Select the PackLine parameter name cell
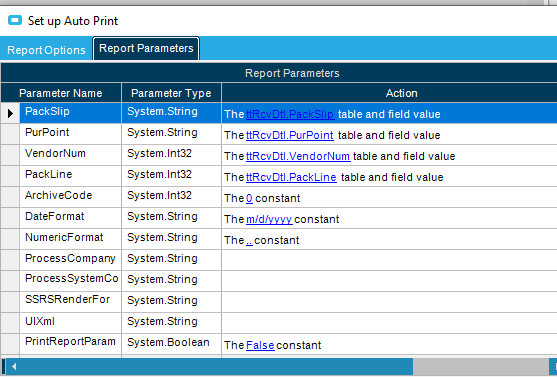This screenshot has width=557, height=377. tap(70, 176)
